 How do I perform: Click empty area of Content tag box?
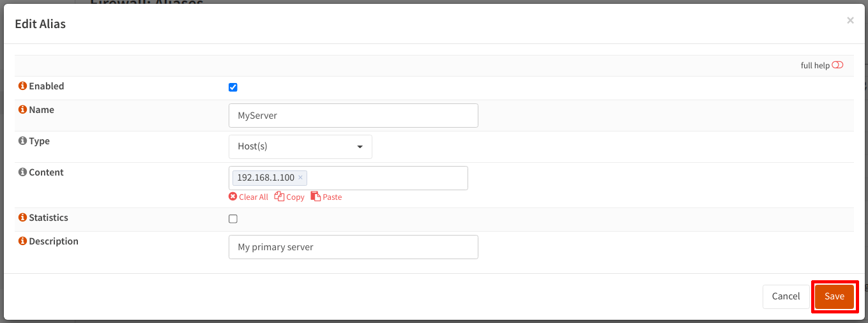(386, 178)
